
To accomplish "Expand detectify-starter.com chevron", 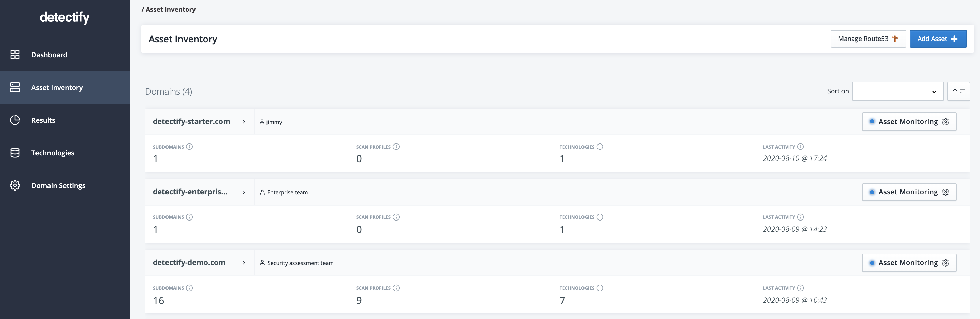I will [x=244, y=122].
